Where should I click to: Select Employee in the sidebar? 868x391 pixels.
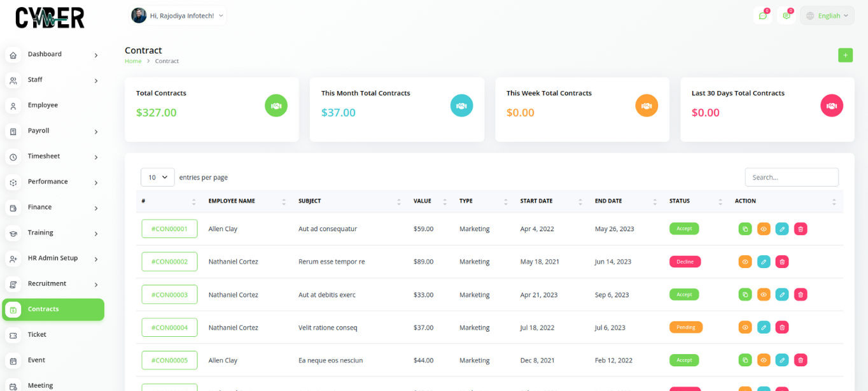pyautogui.click(x=43, y=105)
